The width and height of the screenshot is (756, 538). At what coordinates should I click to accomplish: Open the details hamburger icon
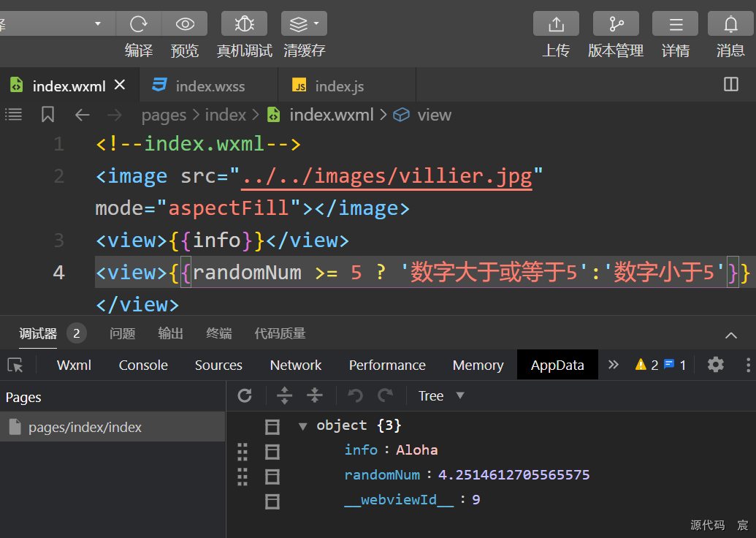click(x=676, y=23)
